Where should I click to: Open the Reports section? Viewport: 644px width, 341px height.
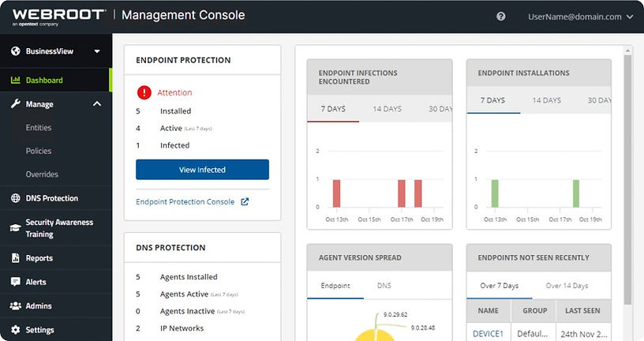(56, 258)
